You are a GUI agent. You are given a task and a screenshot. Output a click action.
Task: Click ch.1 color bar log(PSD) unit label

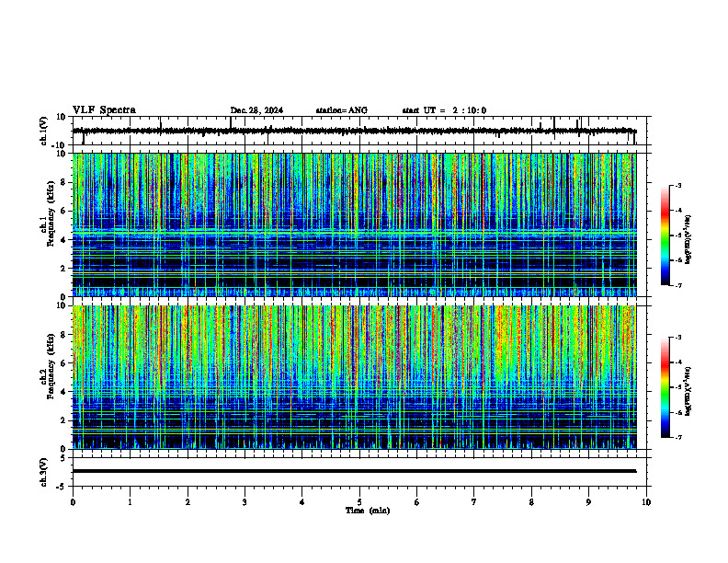(688, 240)
